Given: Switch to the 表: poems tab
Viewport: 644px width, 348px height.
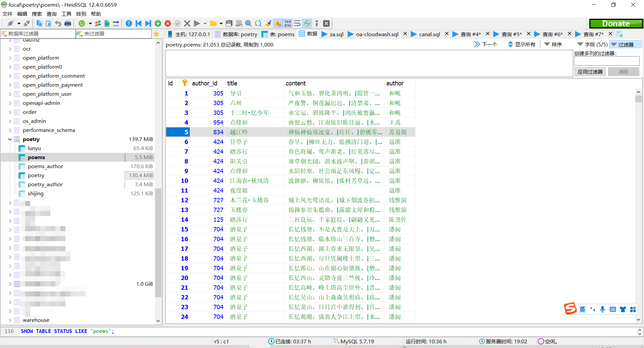Looking at the screenshot, I should [x=278, y=34].
